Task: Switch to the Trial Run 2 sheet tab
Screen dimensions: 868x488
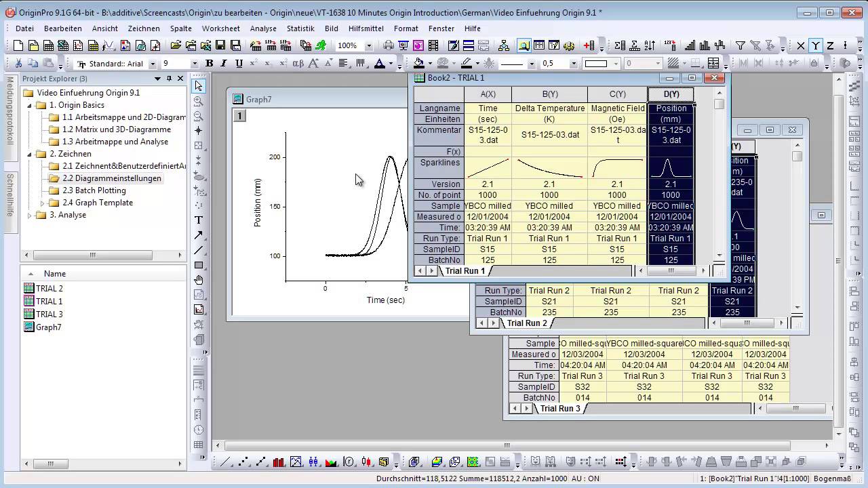Action: (x=526, y=323)
